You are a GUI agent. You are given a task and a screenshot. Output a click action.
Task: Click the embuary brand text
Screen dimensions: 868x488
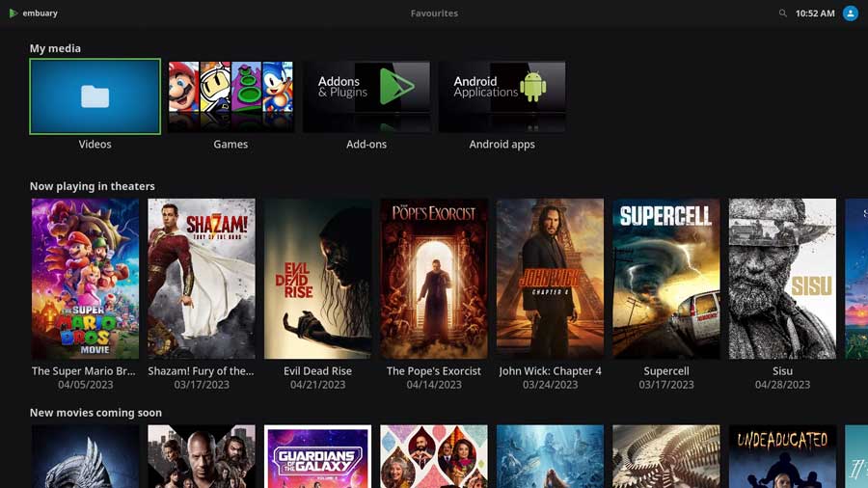[40, 14]
